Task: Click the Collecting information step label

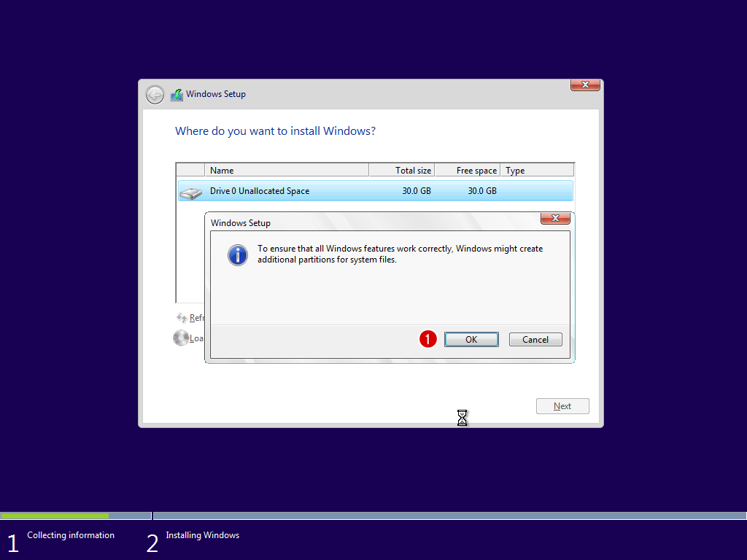Action: 71,535
